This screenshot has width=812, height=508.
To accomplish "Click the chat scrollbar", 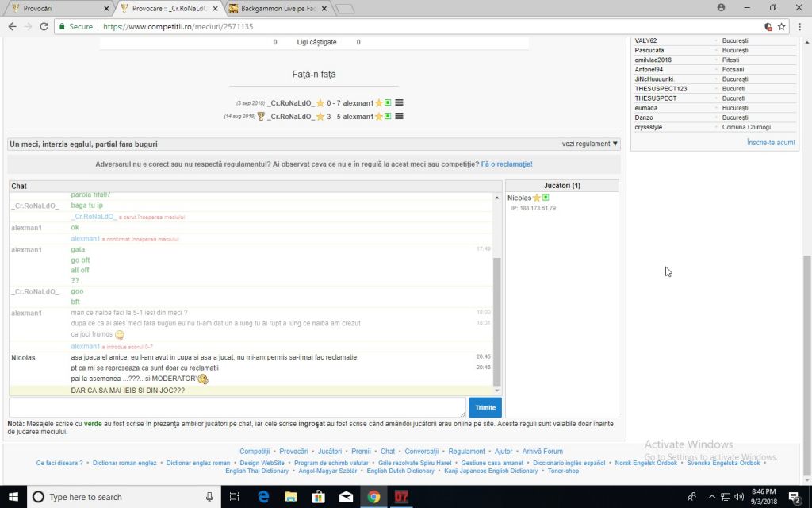I will coord(497,317).
